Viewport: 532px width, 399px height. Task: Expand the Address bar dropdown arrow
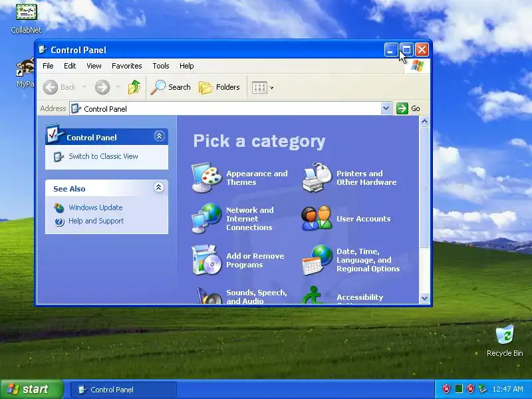click(x=386, y=108)
